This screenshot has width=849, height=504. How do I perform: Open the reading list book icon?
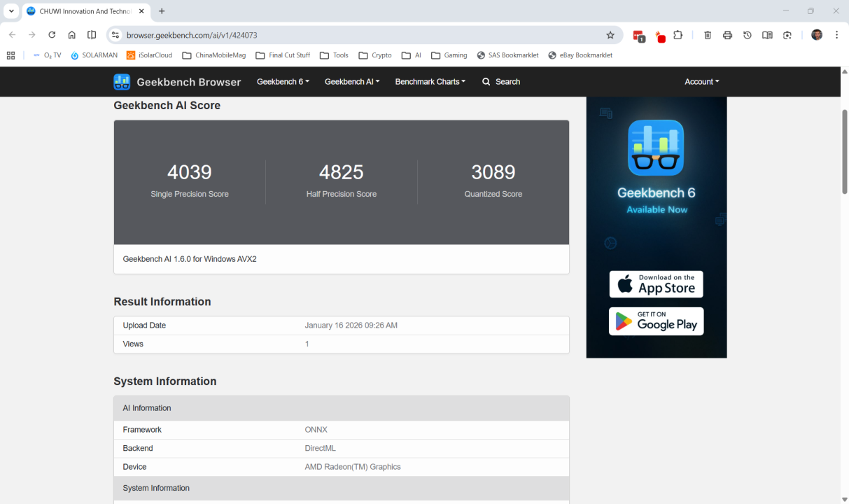(x=767, y=34)
